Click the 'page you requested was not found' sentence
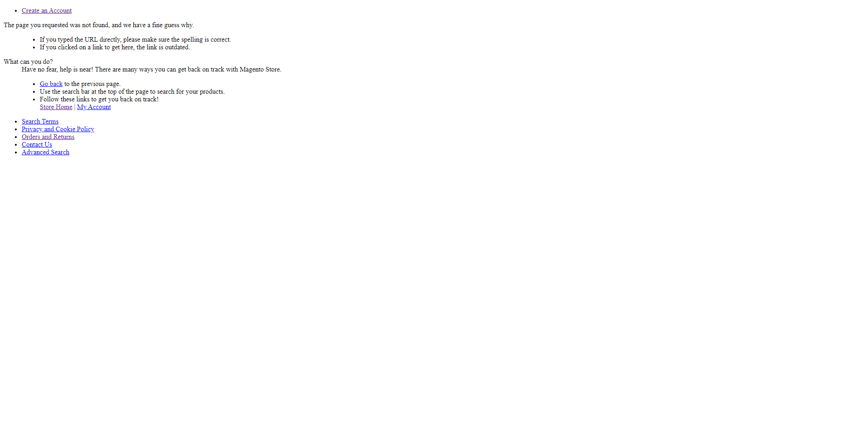868x424 pixels. [x=99, y=25]
